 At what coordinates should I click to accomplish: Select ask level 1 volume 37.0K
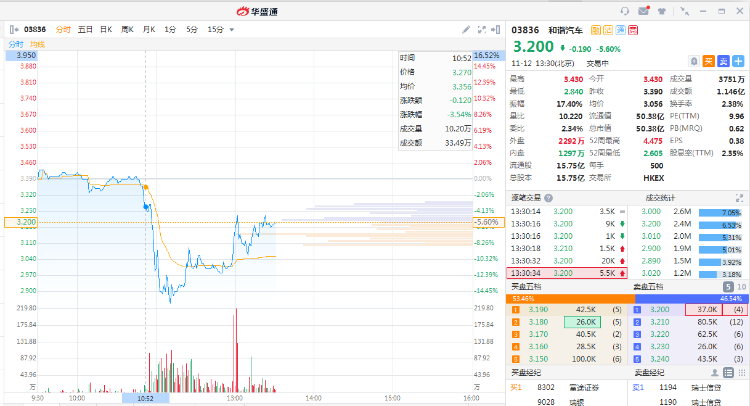704,310
